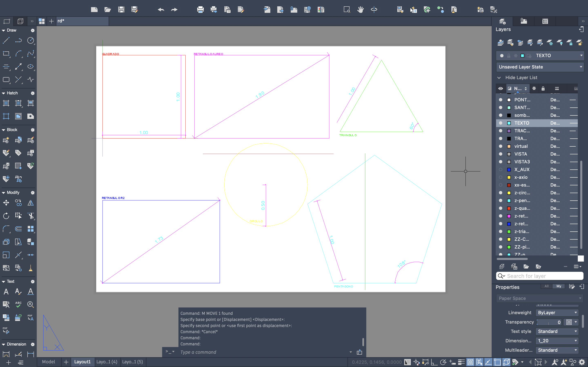Click the z-qua layer red color swatch
This screenshot has width=588, height=367.
point(509,208)
